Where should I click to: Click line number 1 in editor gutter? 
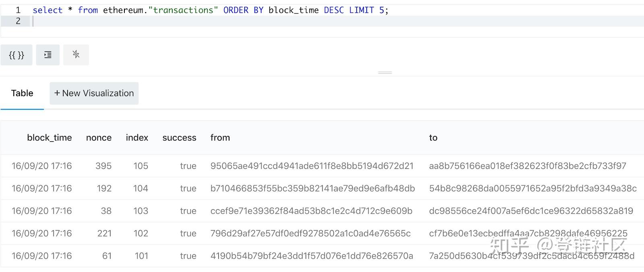(x=18, y=10)
